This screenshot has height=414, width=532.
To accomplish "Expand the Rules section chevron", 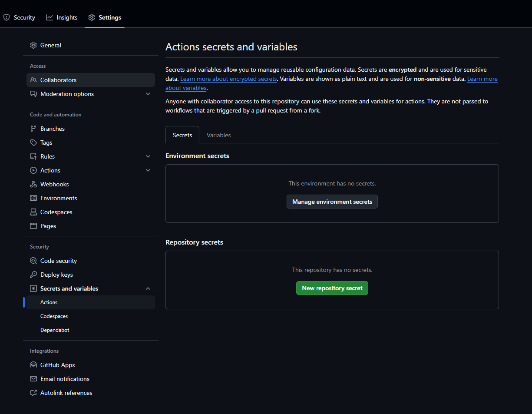I will 148,156.
